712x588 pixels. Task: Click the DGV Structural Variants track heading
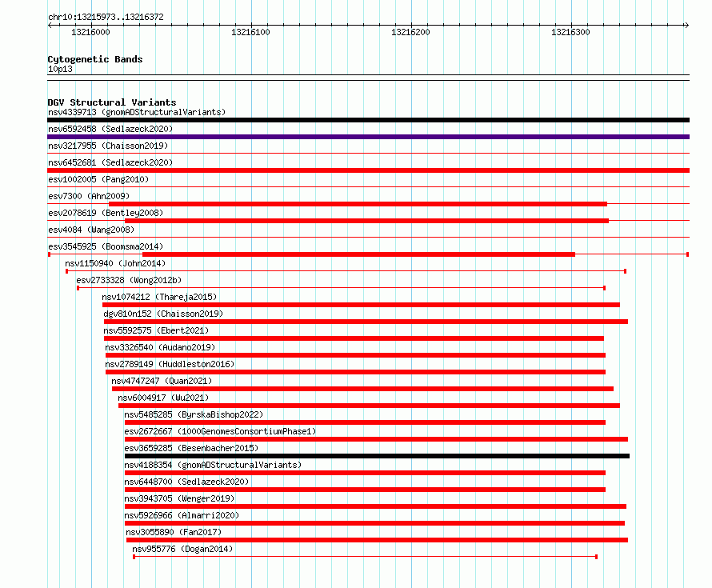[x=112, y=102]
